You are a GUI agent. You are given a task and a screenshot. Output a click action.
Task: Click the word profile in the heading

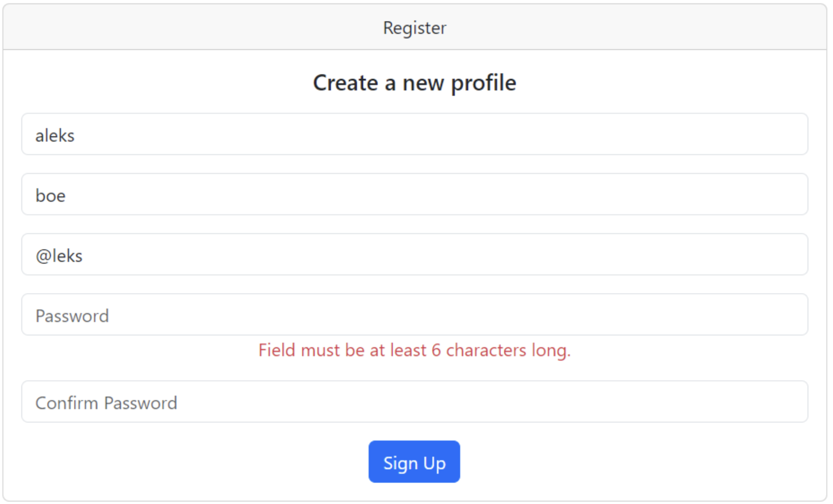click(x=484, y=83)
